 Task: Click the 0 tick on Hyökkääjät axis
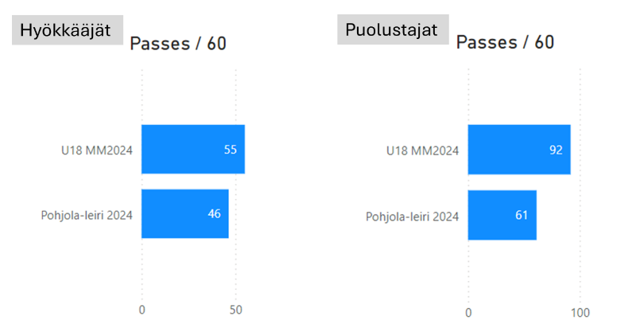click(x=142, y=310)
